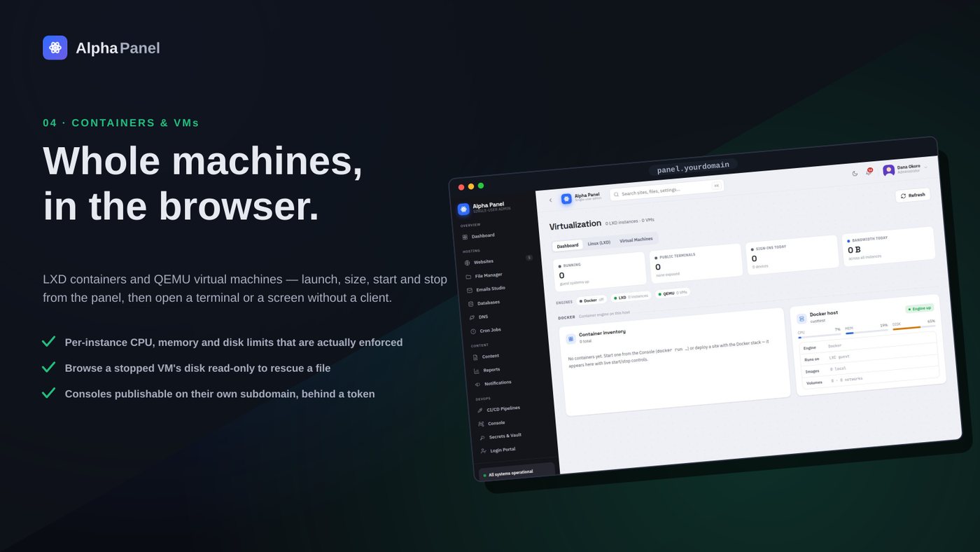
Task: Click the Refresh button
Action: (x=913, y=195)
